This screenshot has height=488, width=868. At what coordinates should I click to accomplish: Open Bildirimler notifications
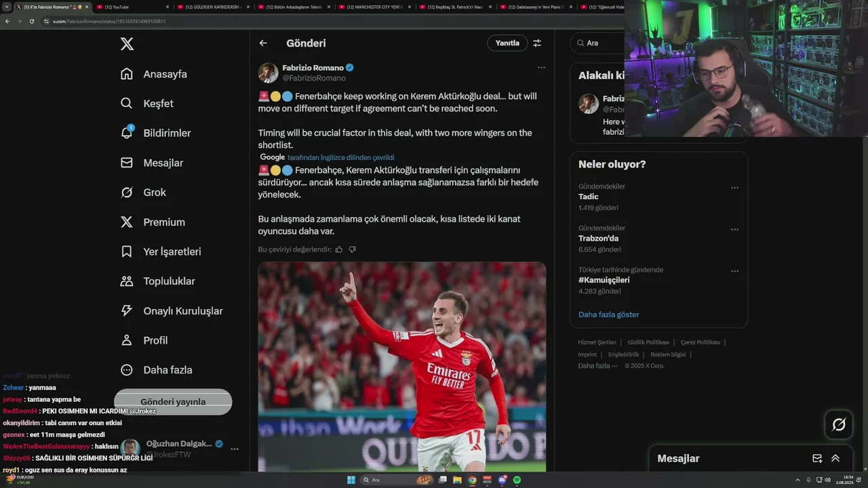[x=155, y=133]
